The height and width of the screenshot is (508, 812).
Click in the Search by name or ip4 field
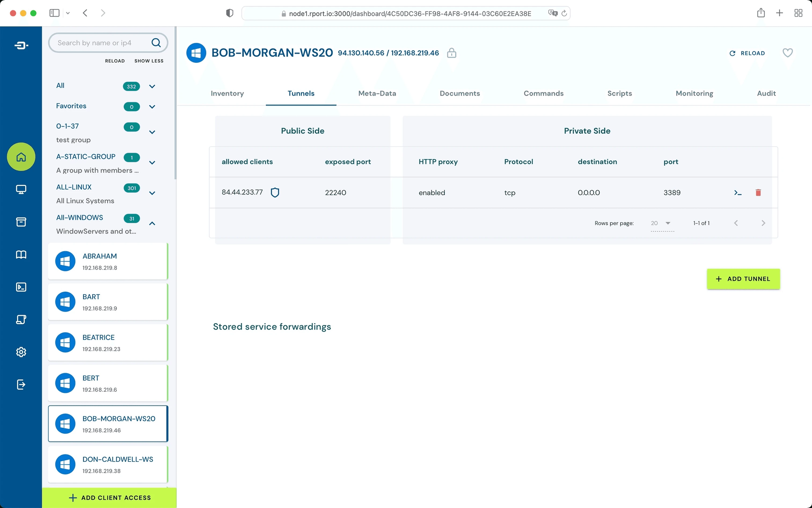coord(108,43)
